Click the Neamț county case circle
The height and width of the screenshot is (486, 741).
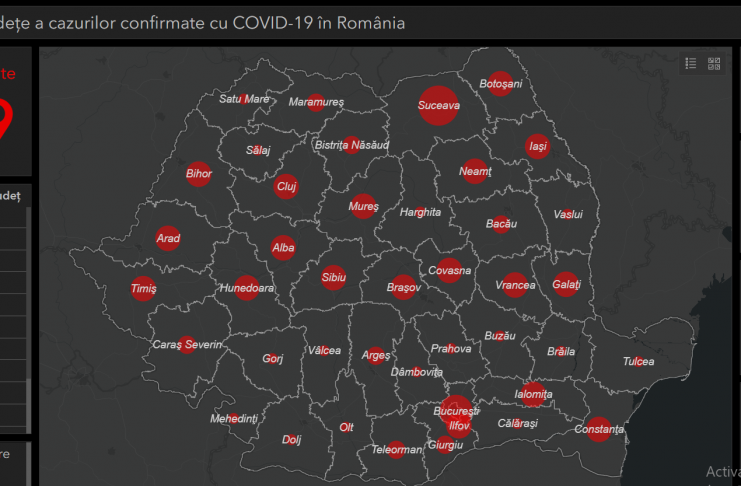click(475, 171)
